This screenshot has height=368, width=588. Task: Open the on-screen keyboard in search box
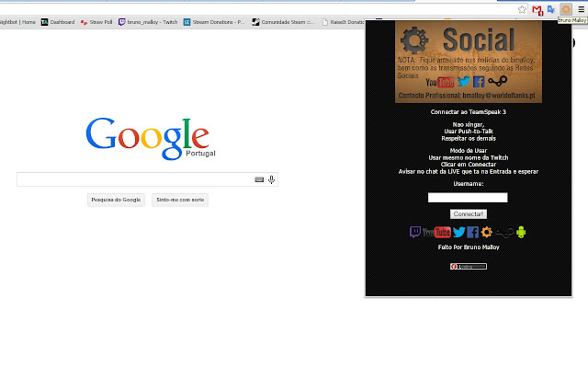click(259, 179)
